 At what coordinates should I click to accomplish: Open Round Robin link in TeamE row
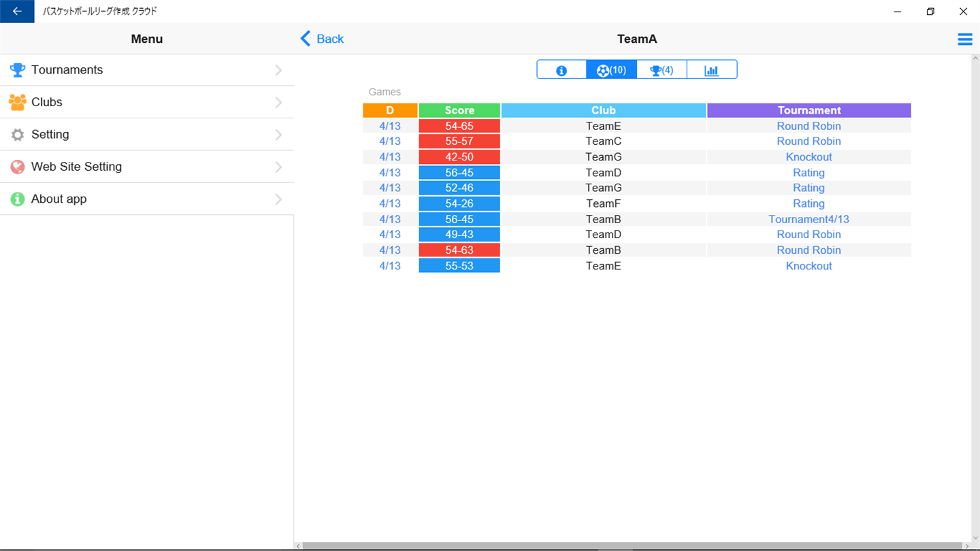point(809,126)
